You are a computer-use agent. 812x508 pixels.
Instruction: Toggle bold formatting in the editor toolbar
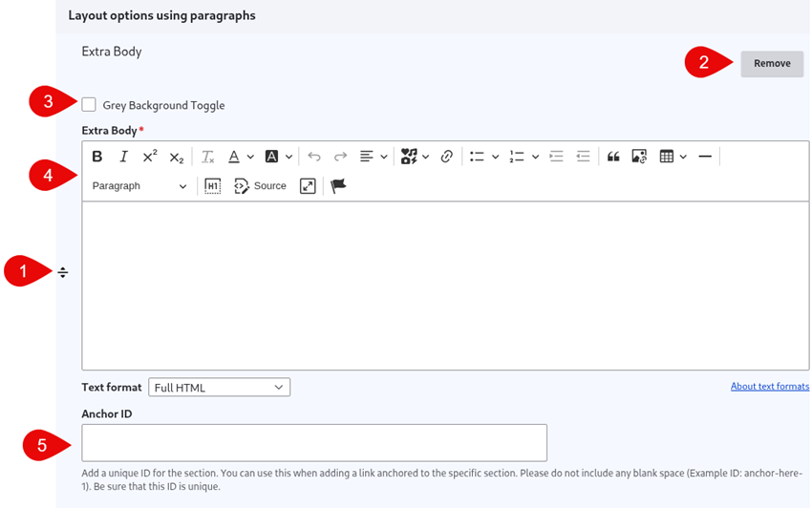tap(96, 157)
